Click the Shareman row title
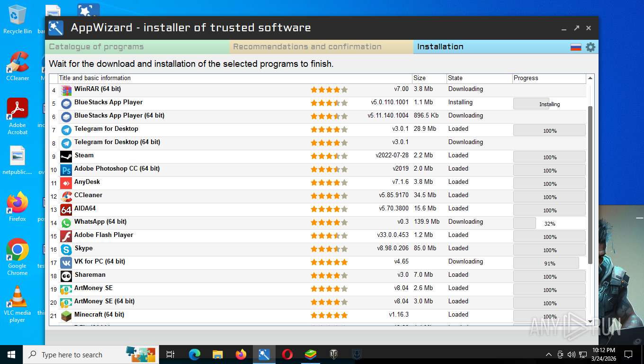 click(90, 274)
